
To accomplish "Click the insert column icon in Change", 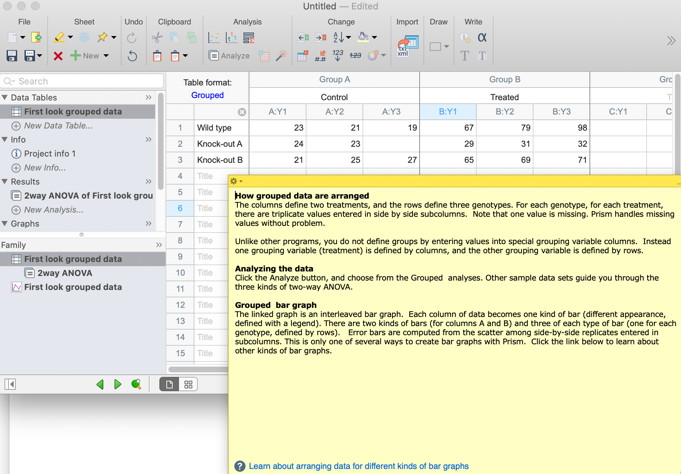I will pyautogui.click(x=303, y=38).
